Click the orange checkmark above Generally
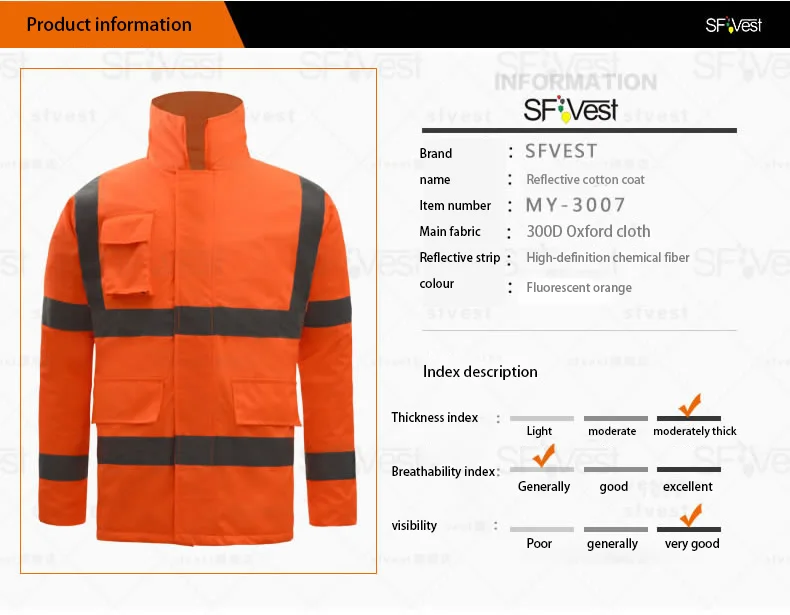 pyautogui.click(x=544, y=455)
